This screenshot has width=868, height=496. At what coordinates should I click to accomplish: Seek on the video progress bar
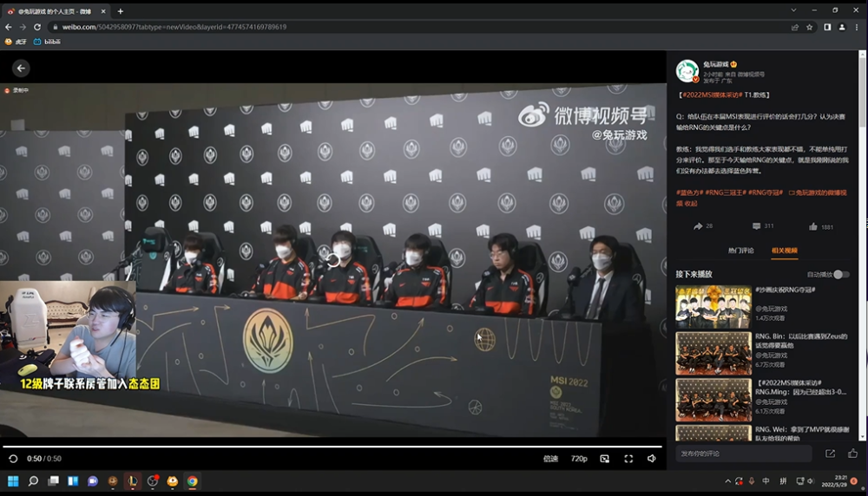[x=330, y=447]
